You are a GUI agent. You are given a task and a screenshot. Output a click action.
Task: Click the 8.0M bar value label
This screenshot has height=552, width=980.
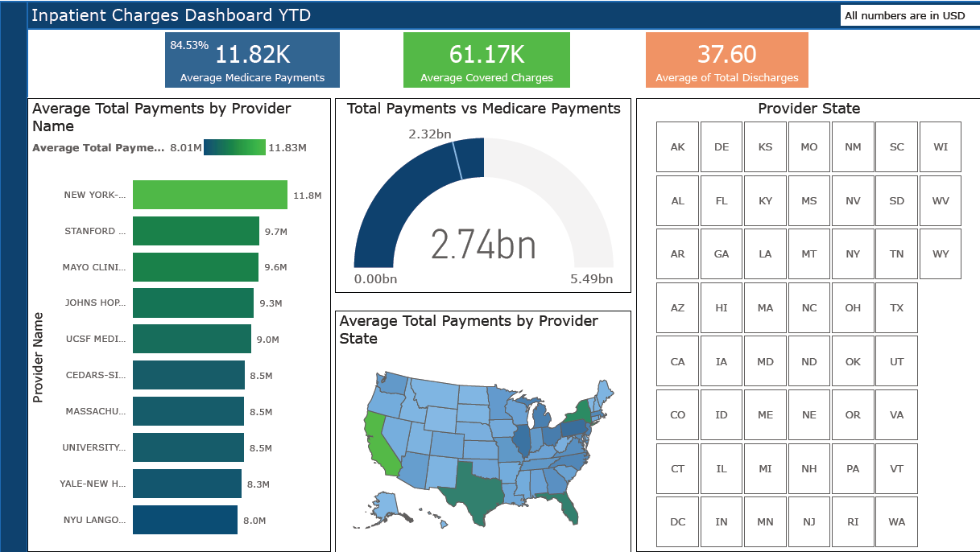[x=254, y=520]
